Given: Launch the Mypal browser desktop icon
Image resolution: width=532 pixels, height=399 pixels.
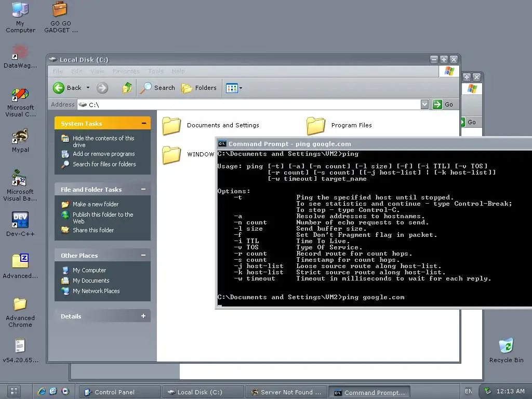Looking at the screenshot, I should [20, 140].
